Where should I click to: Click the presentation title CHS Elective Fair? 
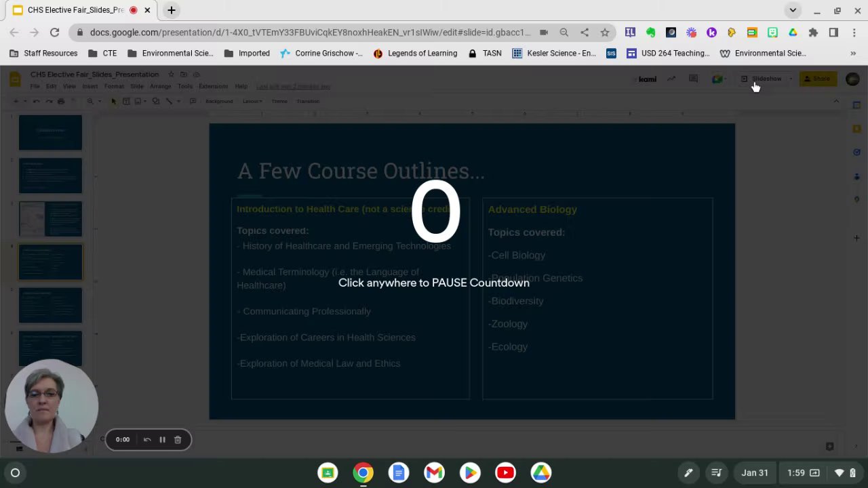[94, 75]
